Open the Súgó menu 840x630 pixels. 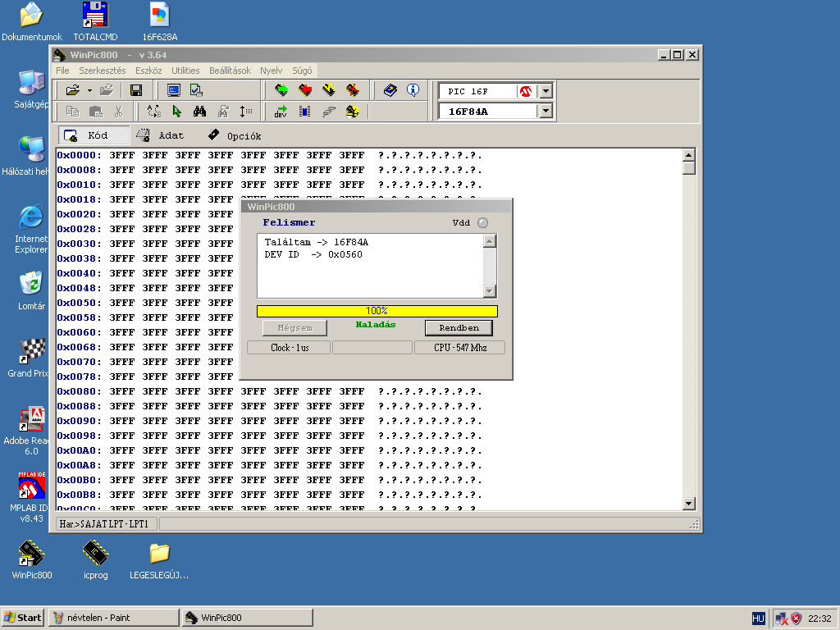click(x=302, y=71)
